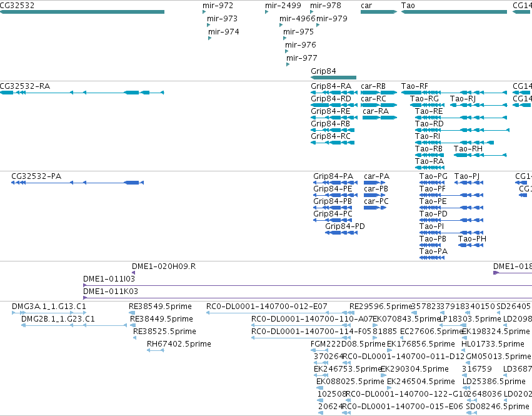Click the CG32532-PA CDS label
This screenshot has width=532, height=416.
pos(36,176)
